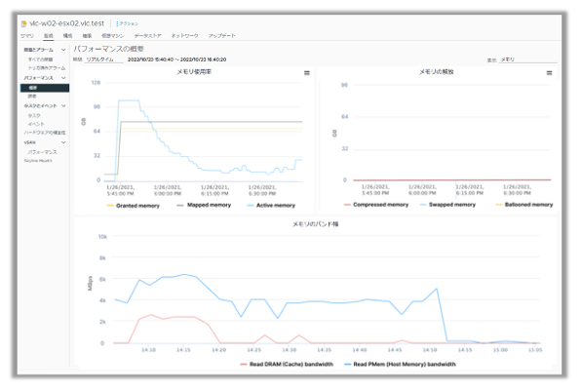The image size is (581, 392).
Task: Switch to the アップデート tab
Action: 221,35
